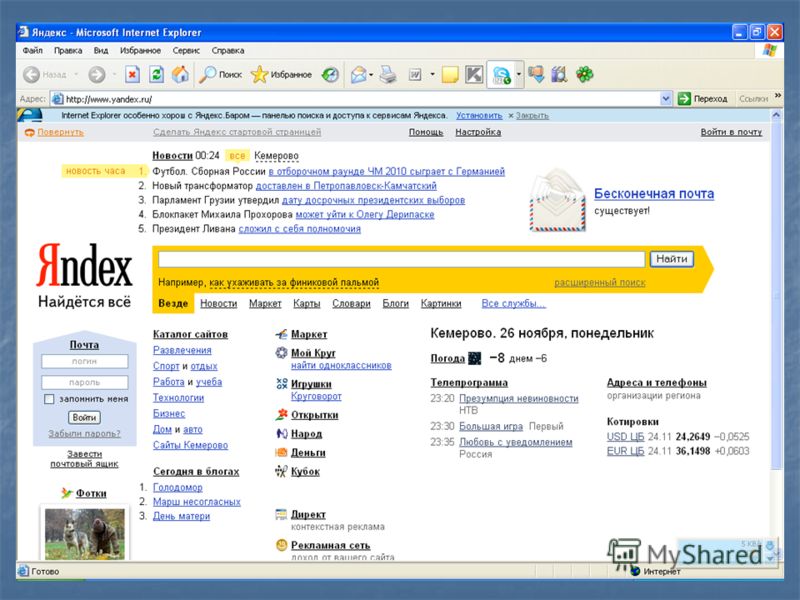Screen dimensions: 800x600
Task: Click the Mail envelope toolbar icon
Action: click(359, 74)
